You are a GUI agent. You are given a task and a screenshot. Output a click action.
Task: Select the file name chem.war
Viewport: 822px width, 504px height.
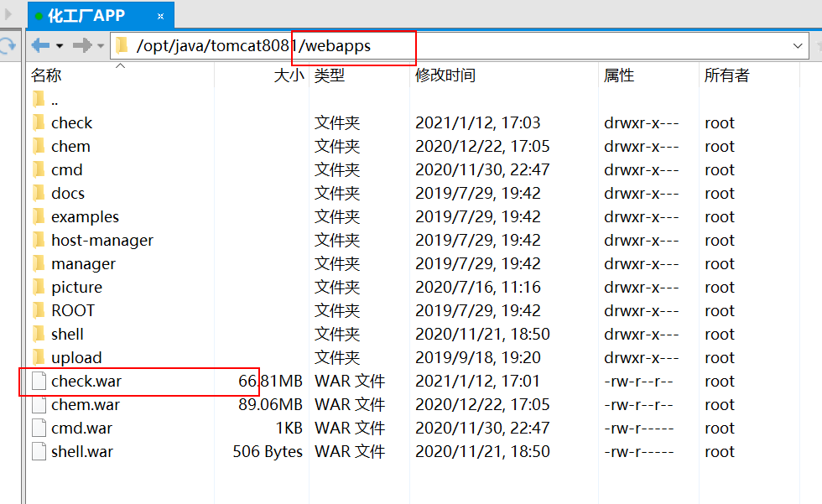pos(86,404)
